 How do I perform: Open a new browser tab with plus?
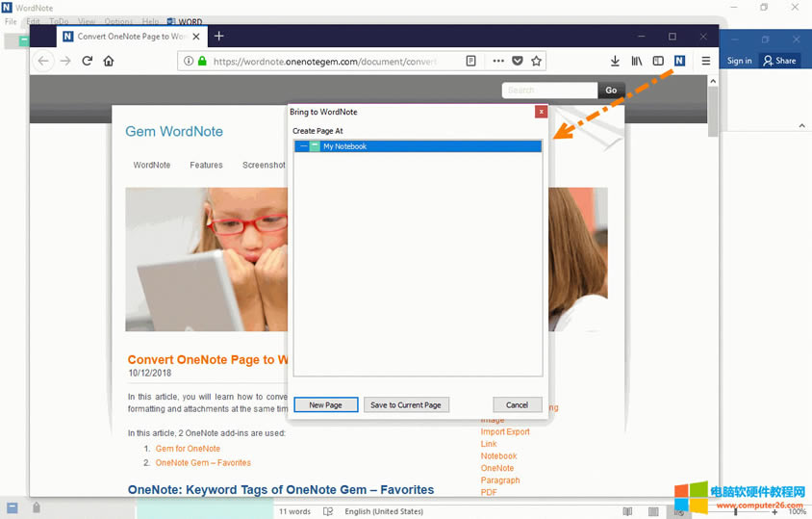(219, 37)
